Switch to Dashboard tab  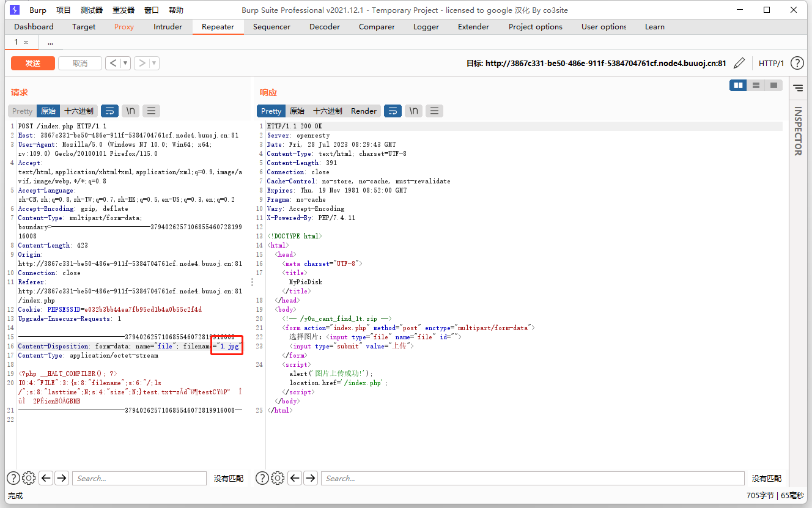point(34,27)
